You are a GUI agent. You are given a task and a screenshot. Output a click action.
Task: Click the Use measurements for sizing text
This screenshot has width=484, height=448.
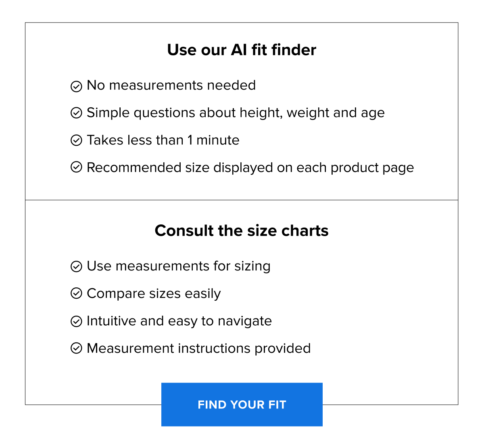[x=178, y=266]
